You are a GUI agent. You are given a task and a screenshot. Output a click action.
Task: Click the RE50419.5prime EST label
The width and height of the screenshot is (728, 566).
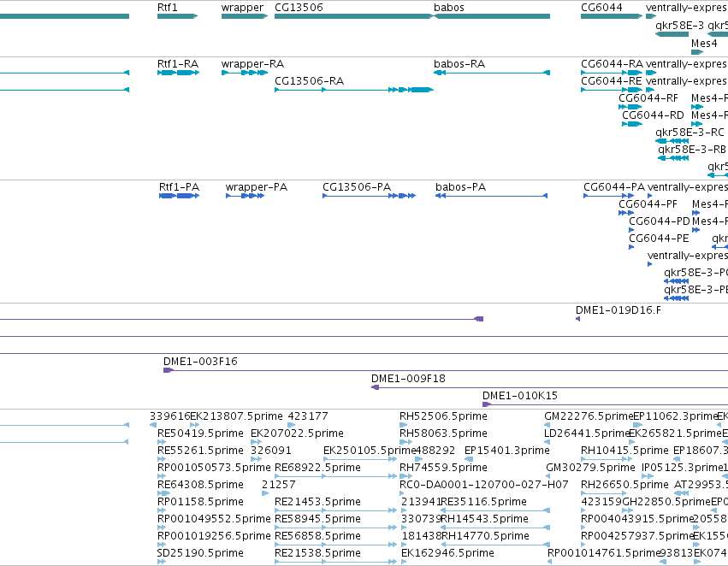point(200,433)
